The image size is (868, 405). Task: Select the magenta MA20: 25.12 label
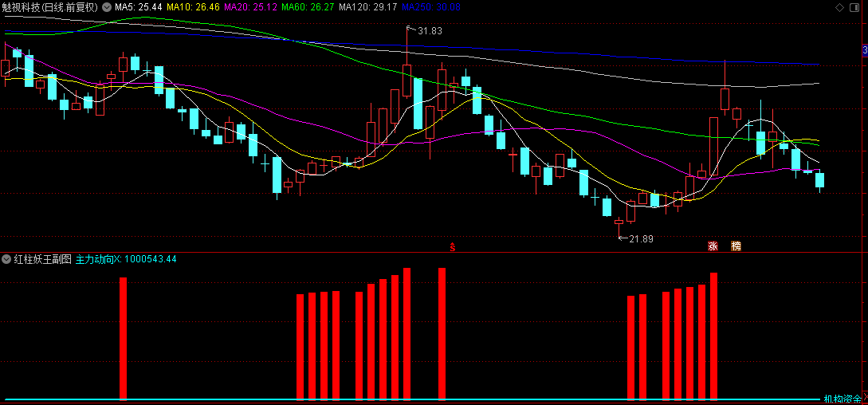250,7
